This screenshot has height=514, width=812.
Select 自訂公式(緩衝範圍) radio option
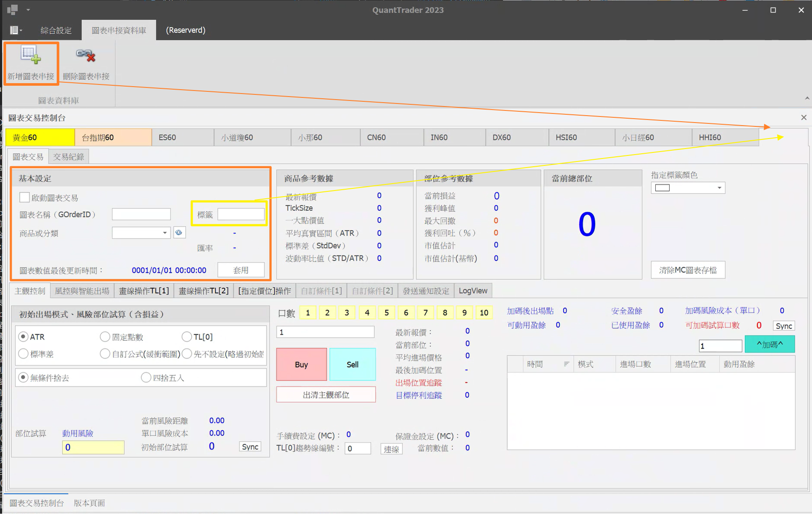105,354
